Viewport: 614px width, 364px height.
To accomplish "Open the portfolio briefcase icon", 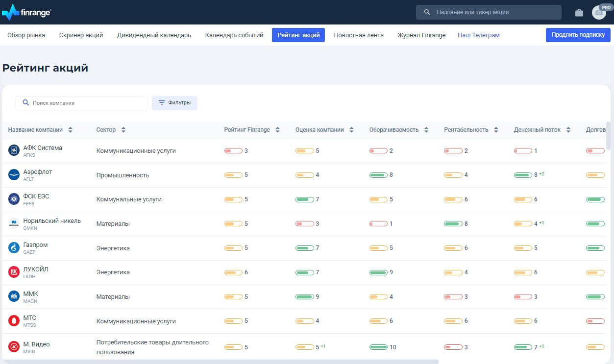I will 579,13.
